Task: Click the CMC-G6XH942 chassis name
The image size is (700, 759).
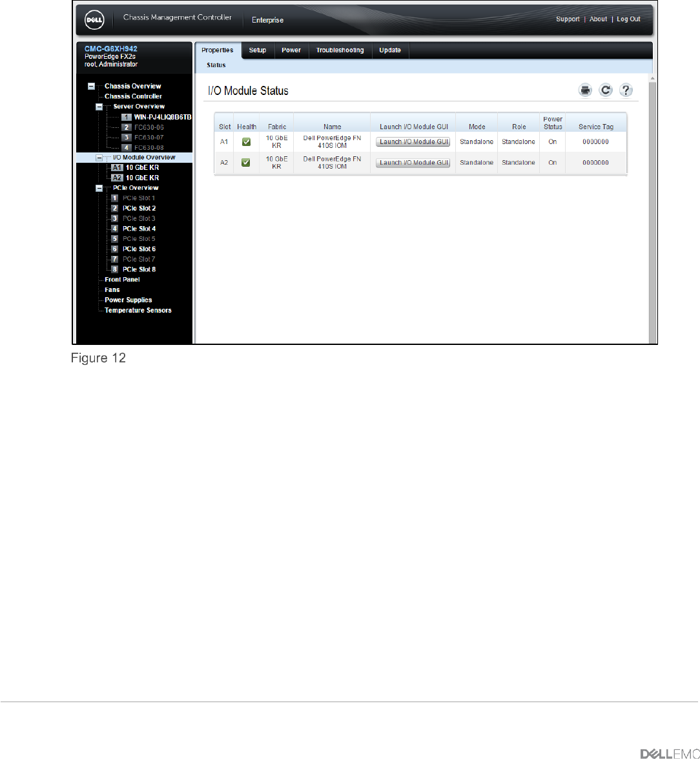Action: pyautogui.click(x=111, y=49)
